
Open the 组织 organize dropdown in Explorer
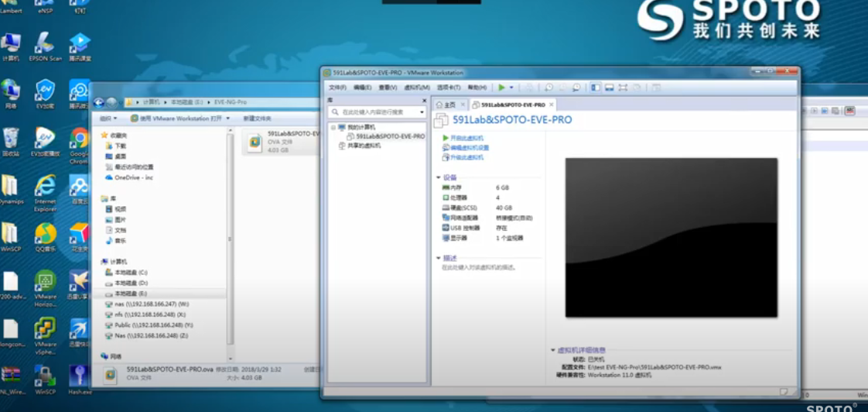pos(108,118)
